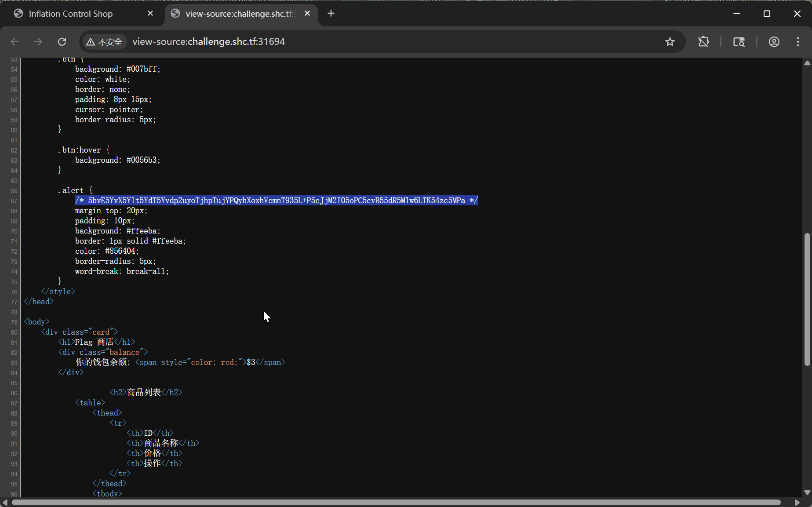Close the Inflation Control Shop tab

click(x=150, y=14)
